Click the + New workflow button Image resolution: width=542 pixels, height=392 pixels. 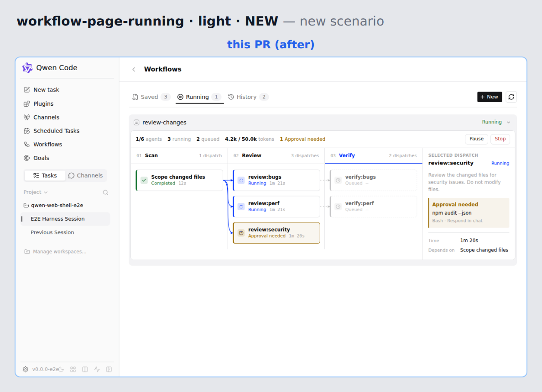[490, 97]
